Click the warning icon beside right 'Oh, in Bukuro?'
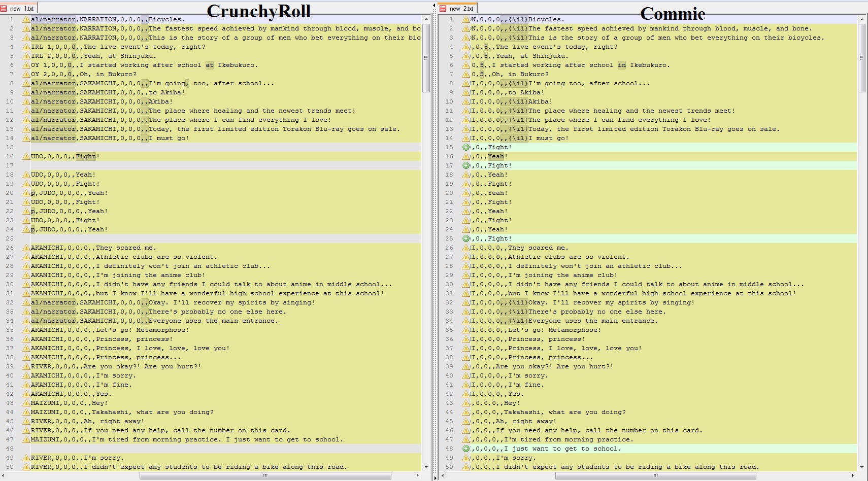 (466, 74)
